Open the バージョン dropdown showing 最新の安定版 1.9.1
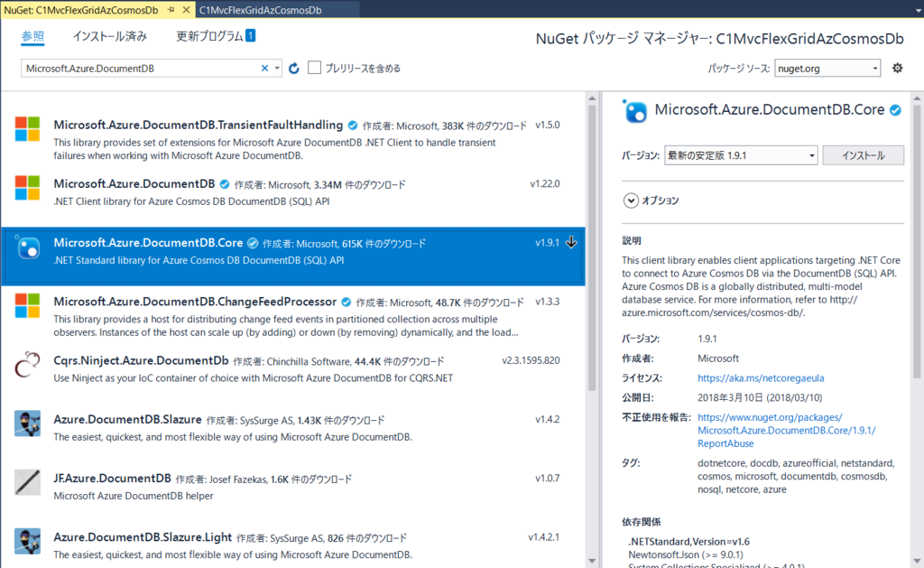The height and width of the screenshot is (568, 924). click(741, 155)
